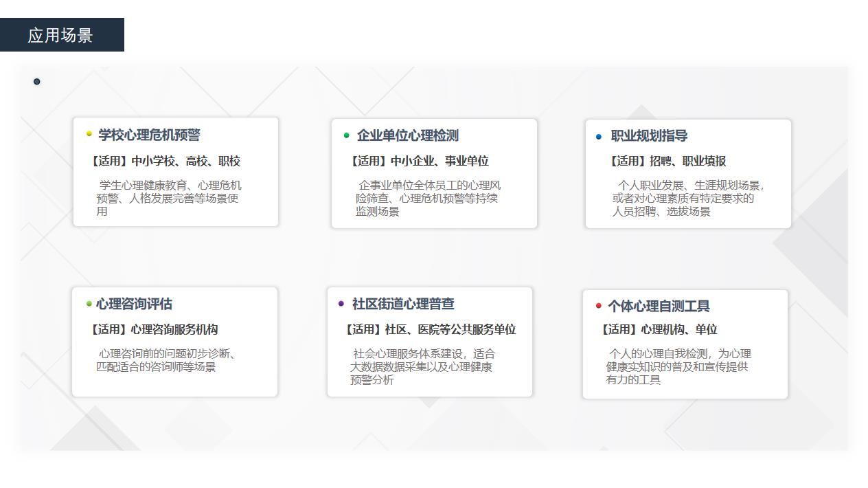The image size is (868, 488).
Task: Select text 【适用】中小企业、事业单位
Action: [418, 161]
